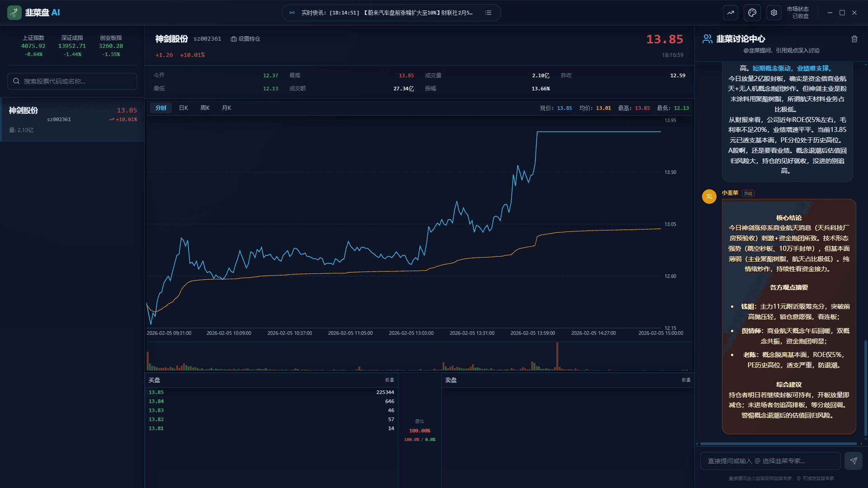This screenshot has width=868, height=488.
Task: Click the live news broadcast icon
Action: click(x=292, y=13)
